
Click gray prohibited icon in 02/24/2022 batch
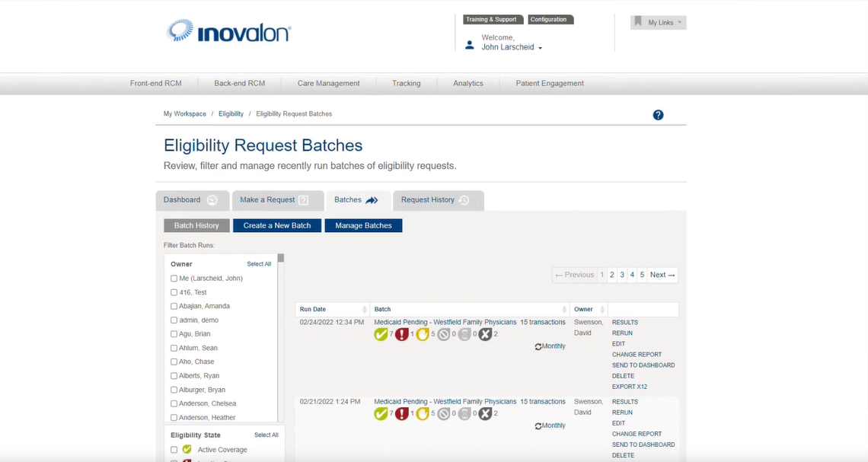[x=444, y=334]
